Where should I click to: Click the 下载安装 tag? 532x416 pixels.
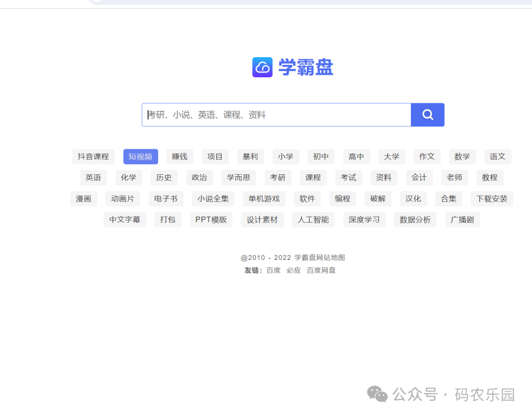pyautogui.click(x=492, y=198)
